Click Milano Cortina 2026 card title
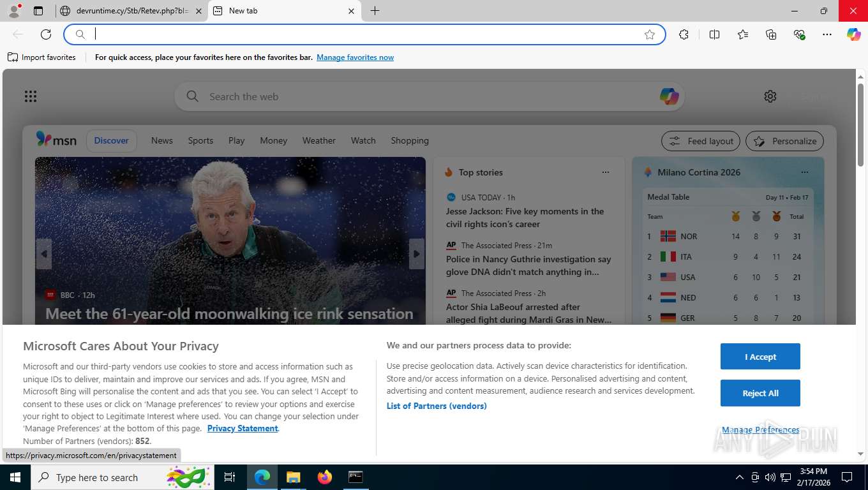Image resolution: width=868 pixels, height=490 pixels. (x=699, y=172)
